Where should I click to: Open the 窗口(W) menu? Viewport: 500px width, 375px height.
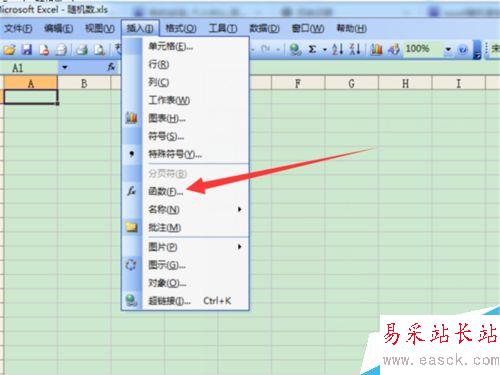308,29
